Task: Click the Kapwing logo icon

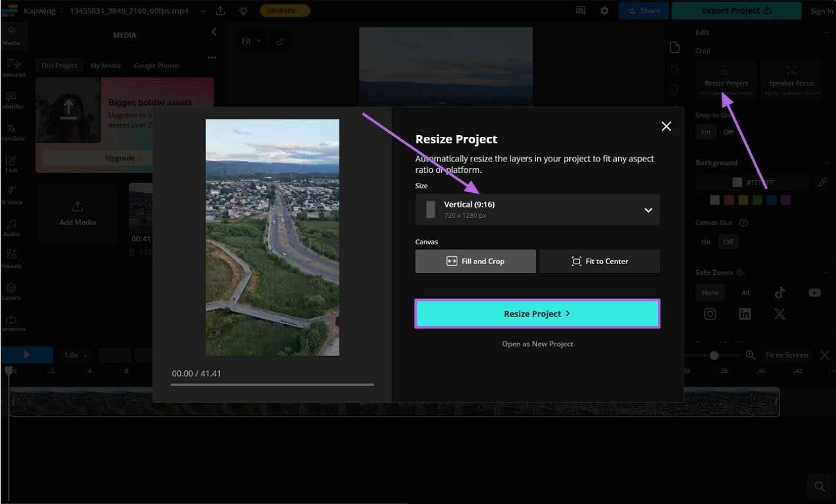Action: pyautogui.click(x=10, y=11)
